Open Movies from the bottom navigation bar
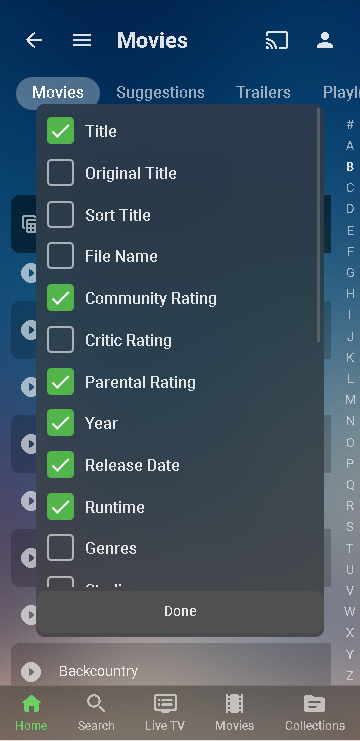The height and width of the screenshot is (741, 360). (x=234, y=713)
